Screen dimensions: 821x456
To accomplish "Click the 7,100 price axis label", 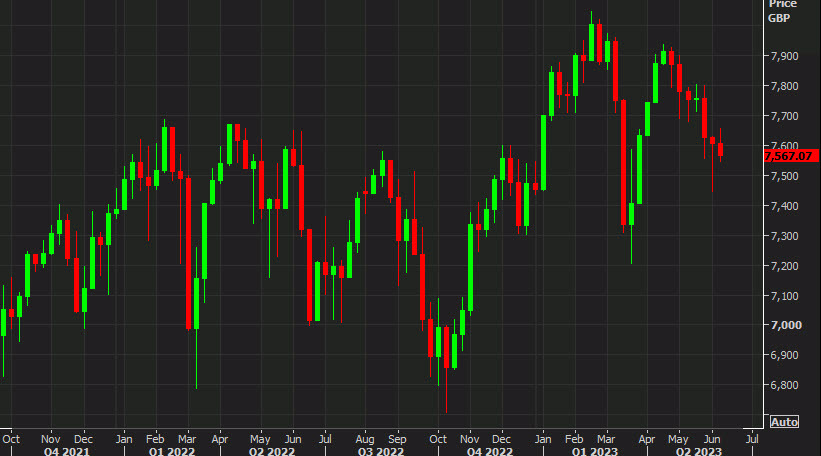I will click(x=784, y=296).
